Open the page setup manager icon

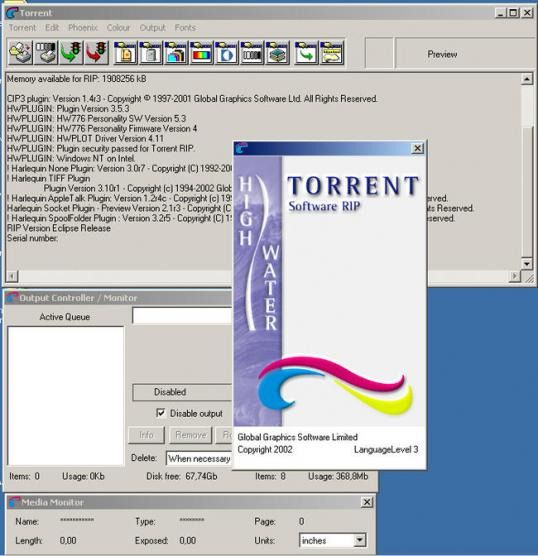126,52
